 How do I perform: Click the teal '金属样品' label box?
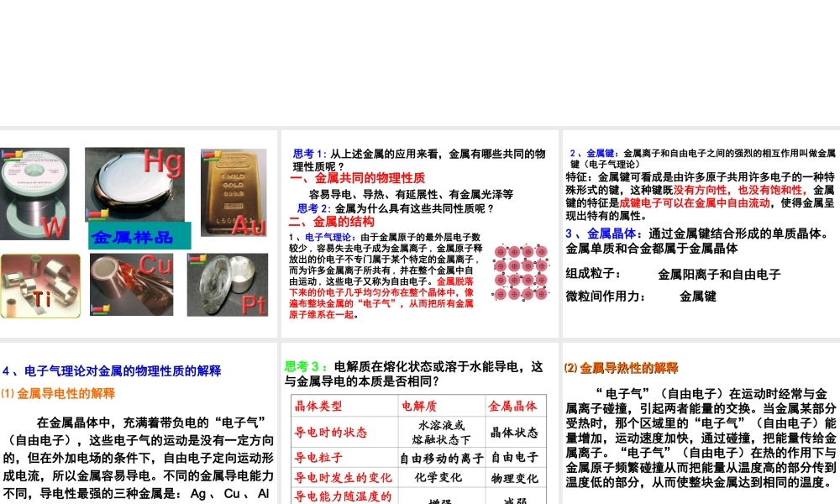(139, 236)
